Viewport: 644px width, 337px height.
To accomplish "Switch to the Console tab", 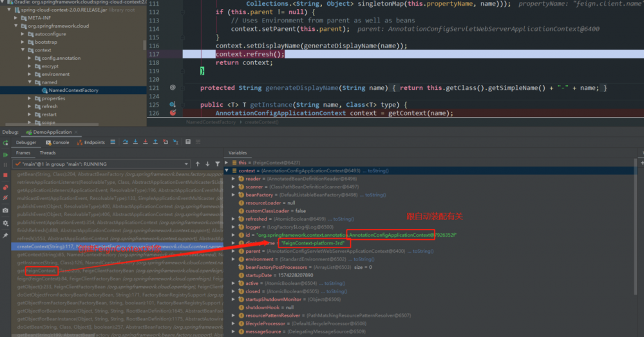I will (x=57, y=142).
